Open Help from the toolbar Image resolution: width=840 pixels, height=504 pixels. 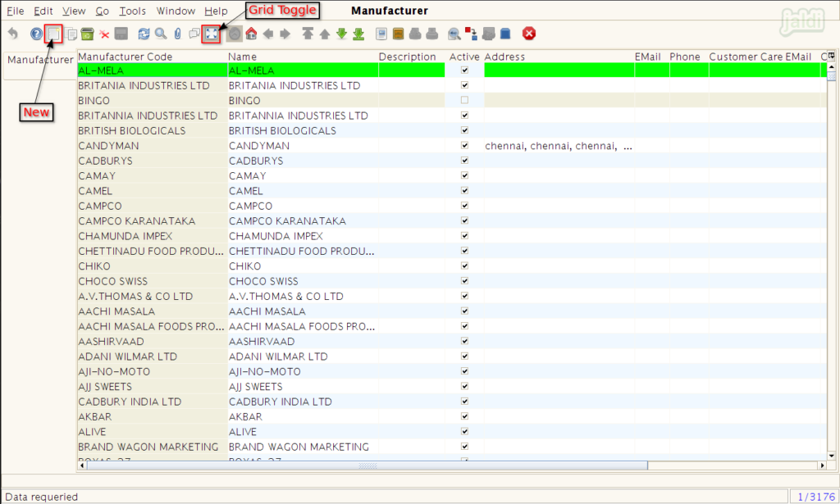[36, 34]
